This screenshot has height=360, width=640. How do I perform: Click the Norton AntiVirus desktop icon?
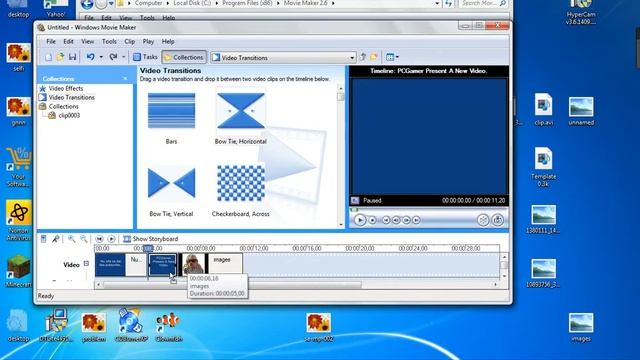tap(18, 220)
